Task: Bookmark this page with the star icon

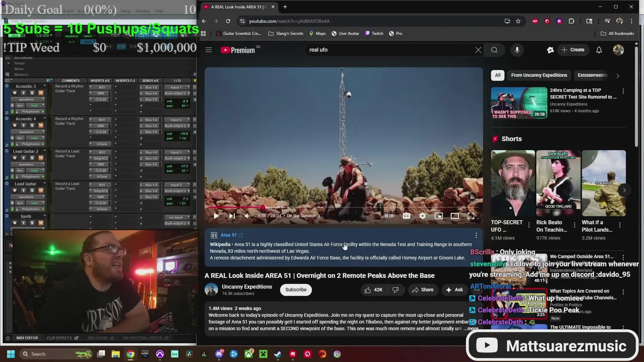Action: (518, 21)
